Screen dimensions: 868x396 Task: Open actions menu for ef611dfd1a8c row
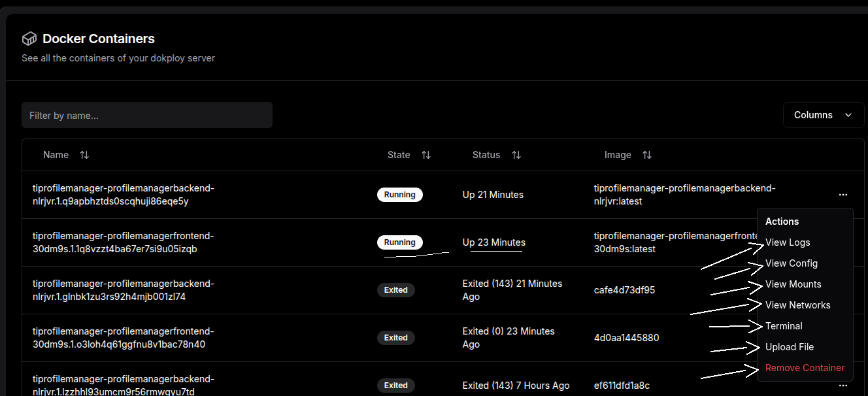843,386
